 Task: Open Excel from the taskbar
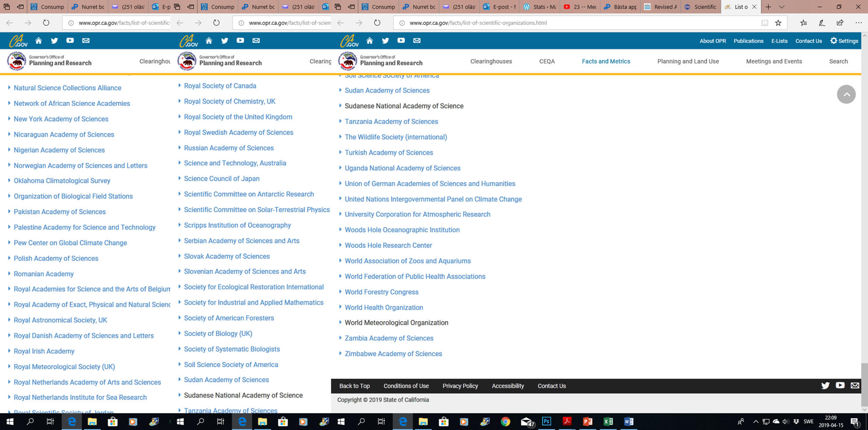[x=608, y=422]
